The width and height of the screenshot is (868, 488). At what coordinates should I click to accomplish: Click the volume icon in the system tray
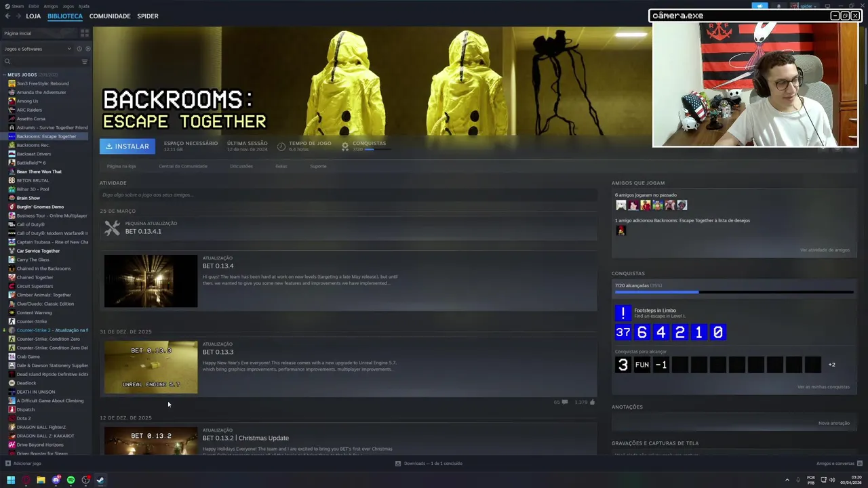click(x=832, y=480)
